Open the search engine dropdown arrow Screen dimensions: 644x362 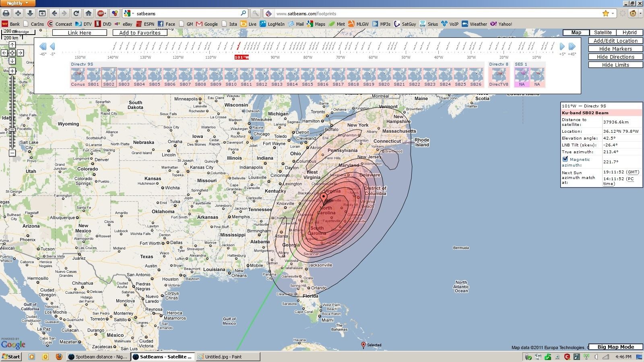click(x=133, y=13)
